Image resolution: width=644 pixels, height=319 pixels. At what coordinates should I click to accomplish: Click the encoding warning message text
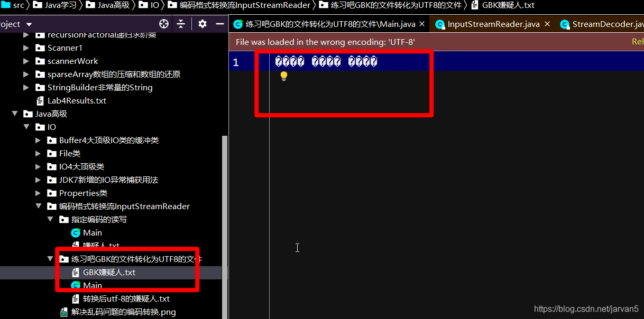tap(325, 42)
